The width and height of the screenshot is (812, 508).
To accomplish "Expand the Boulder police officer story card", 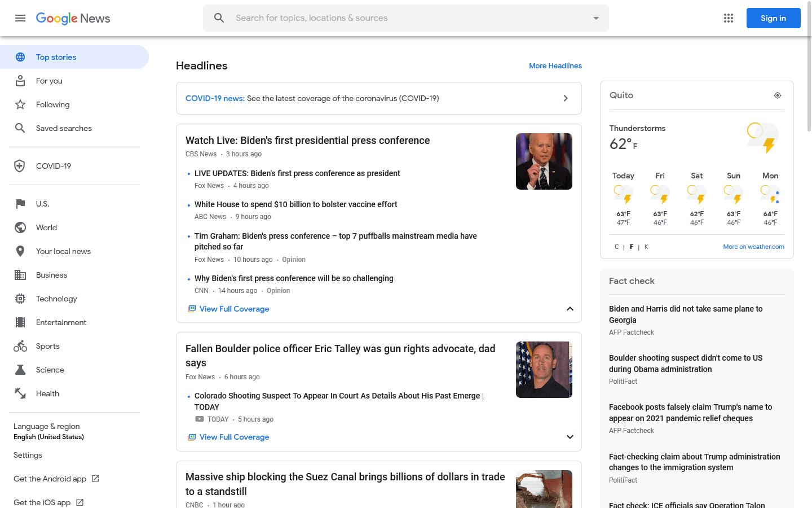I will pos(570,437).
